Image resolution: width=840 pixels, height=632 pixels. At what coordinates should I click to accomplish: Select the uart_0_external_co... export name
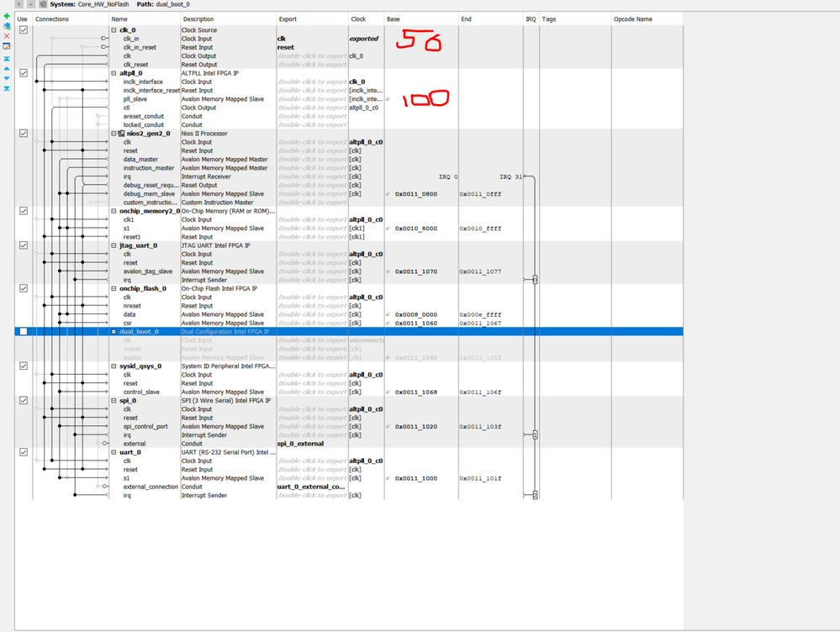tap(311, 487)
